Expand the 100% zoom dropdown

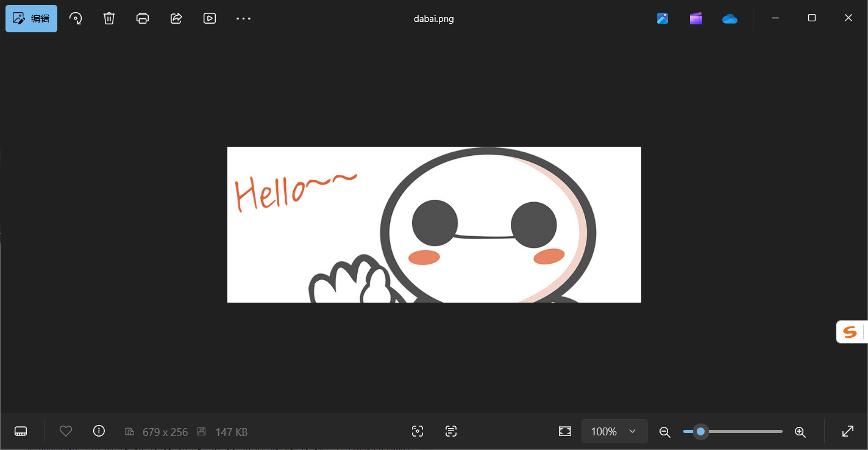click(614, 431)
